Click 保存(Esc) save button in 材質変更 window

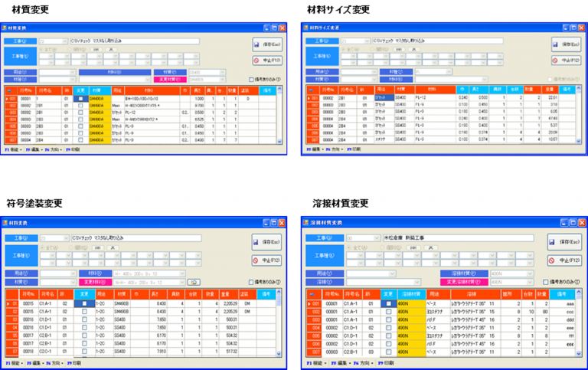[x=267, y=44]
